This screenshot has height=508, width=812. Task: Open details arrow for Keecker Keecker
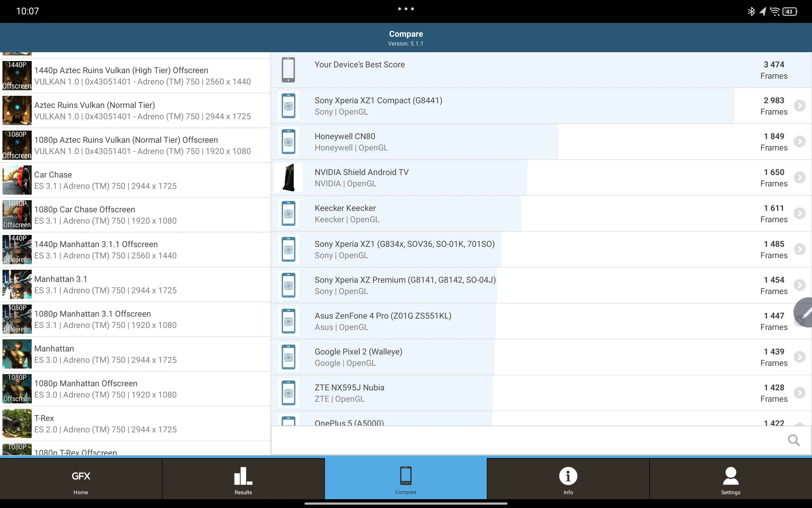click(799, 213)
